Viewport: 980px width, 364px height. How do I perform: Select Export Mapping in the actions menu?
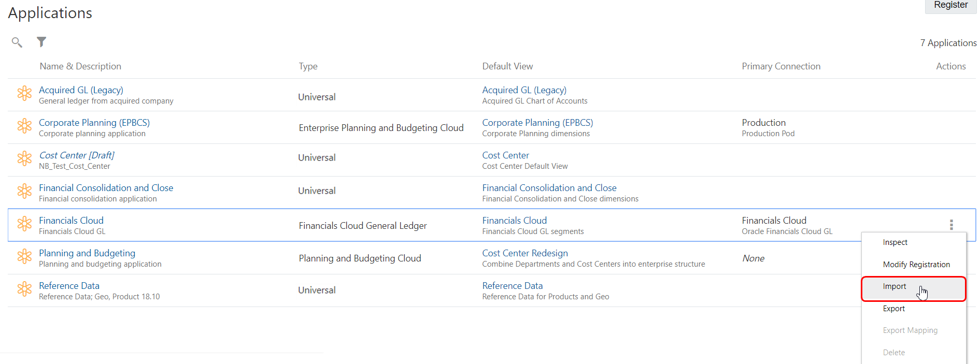(x=910, y=330)
